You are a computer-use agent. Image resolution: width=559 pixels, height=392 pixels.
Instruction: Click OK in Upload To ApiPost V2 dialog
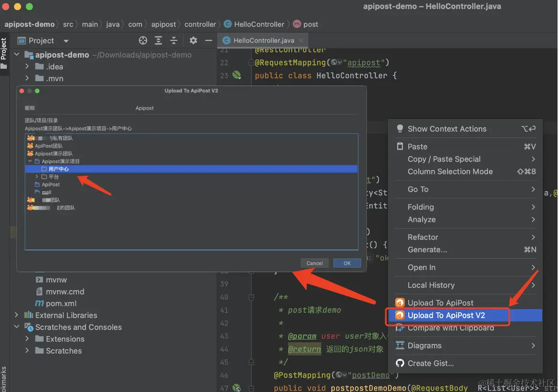click(347, 263)
